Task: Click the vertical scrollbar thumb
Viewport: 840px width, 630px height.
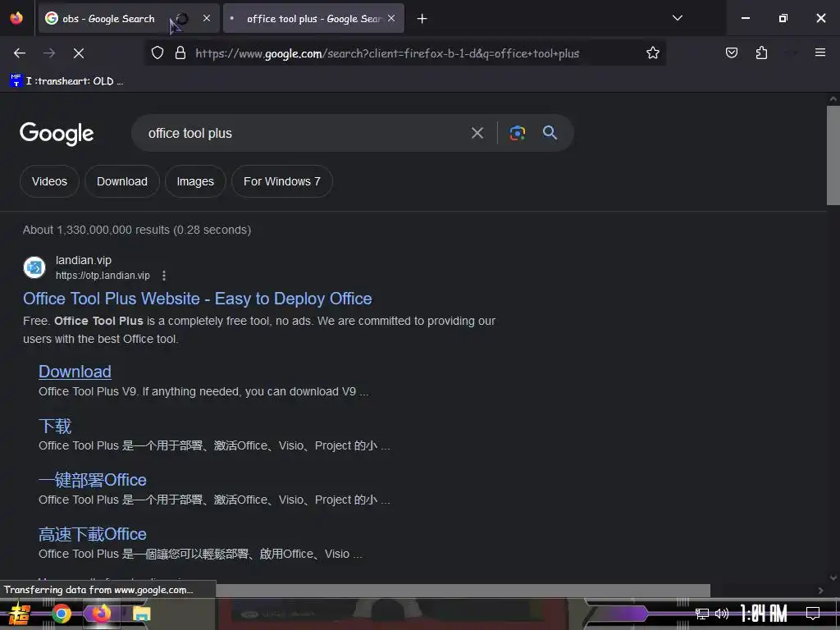Action: pyautogui.click(x=833, y=155)
